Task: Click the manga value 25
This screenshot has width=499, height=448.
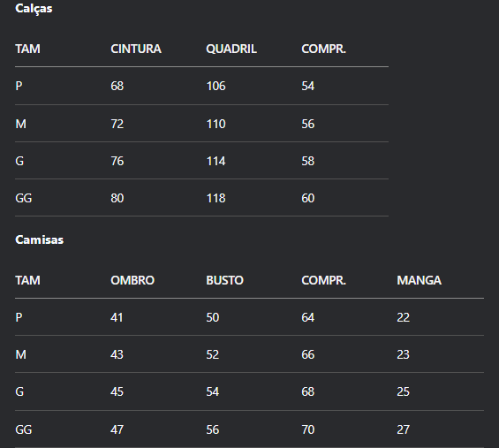Action: pos(404,391)
